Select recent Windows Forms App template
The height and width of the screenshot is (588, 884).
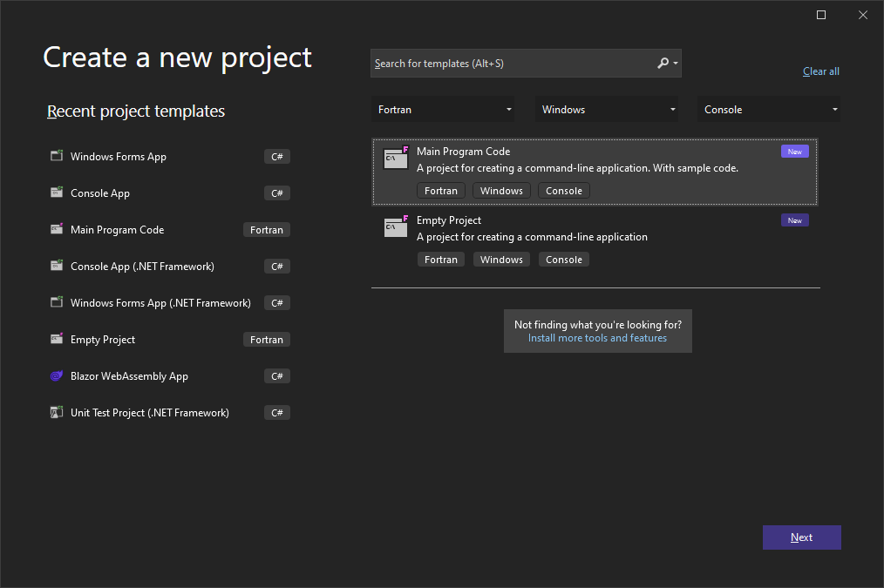pos(170,156)
